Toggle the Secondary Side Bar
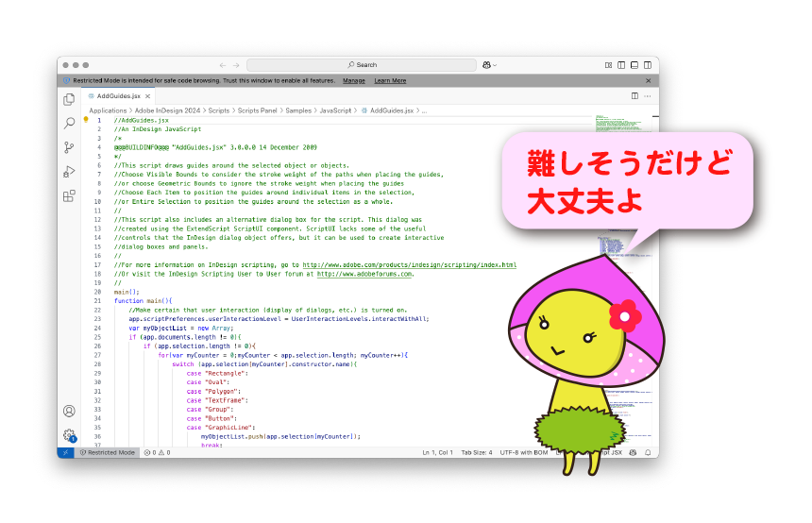 [x=648, y=65]
